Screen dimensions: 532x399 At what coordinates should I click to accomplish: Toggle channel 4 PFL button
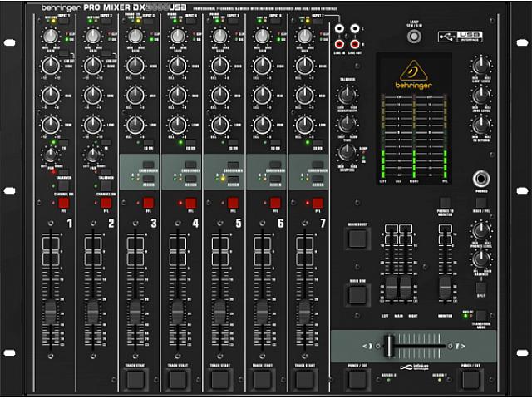(190, 203)
